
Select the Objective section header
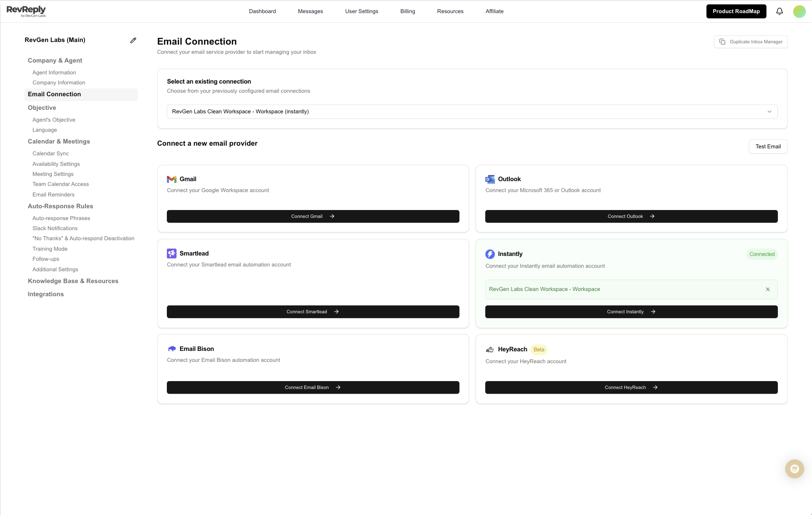tap(42, 108)
